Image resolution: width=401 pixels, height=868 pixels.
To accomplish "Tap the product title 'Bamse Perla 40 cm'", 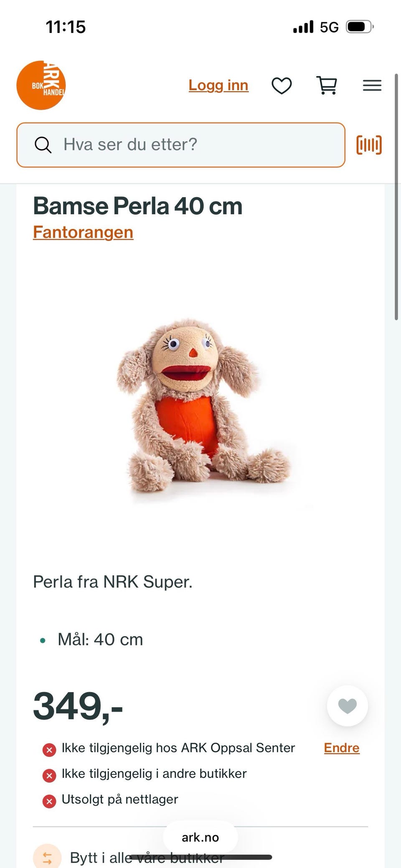I will click(x=138, y=206).
